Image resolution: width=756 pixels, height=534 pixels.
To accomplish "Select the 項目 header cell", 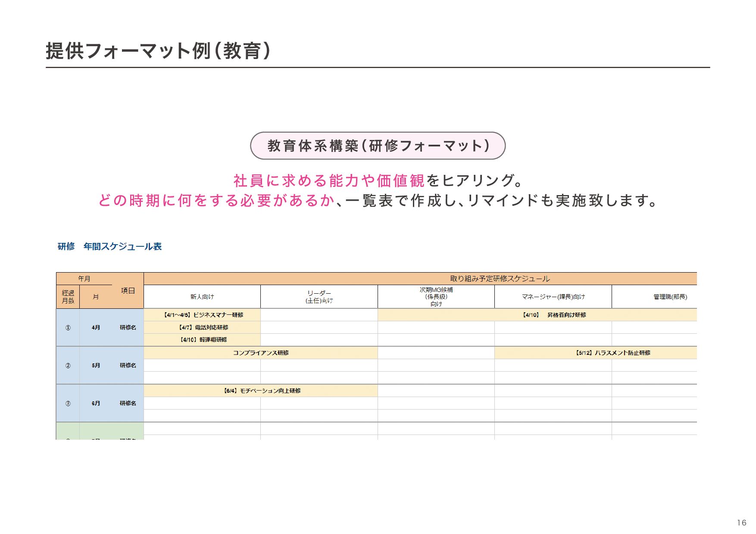I will tap(128, 291).
